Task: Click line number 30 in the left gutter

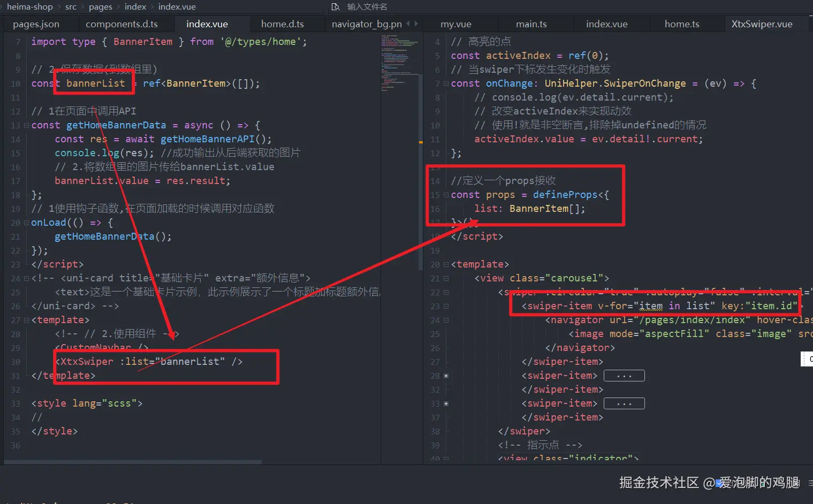Action: 16,362
